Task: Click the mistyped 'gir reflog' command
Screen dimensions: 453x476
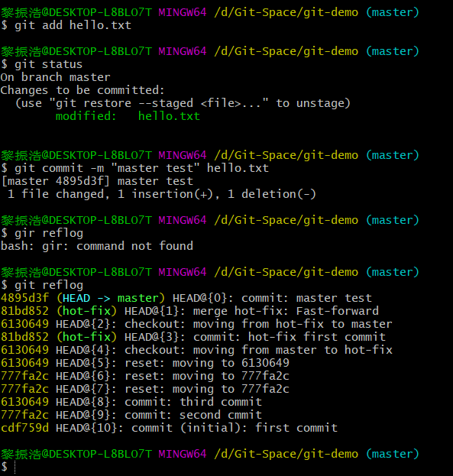Action: [x=42, y=234]
